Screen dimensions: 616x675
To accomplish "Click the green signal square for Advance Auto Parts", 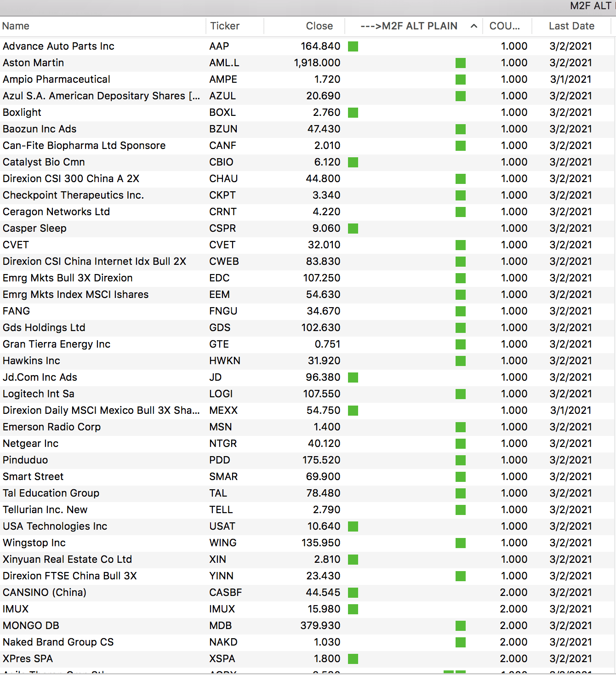I will coord(353,46).
